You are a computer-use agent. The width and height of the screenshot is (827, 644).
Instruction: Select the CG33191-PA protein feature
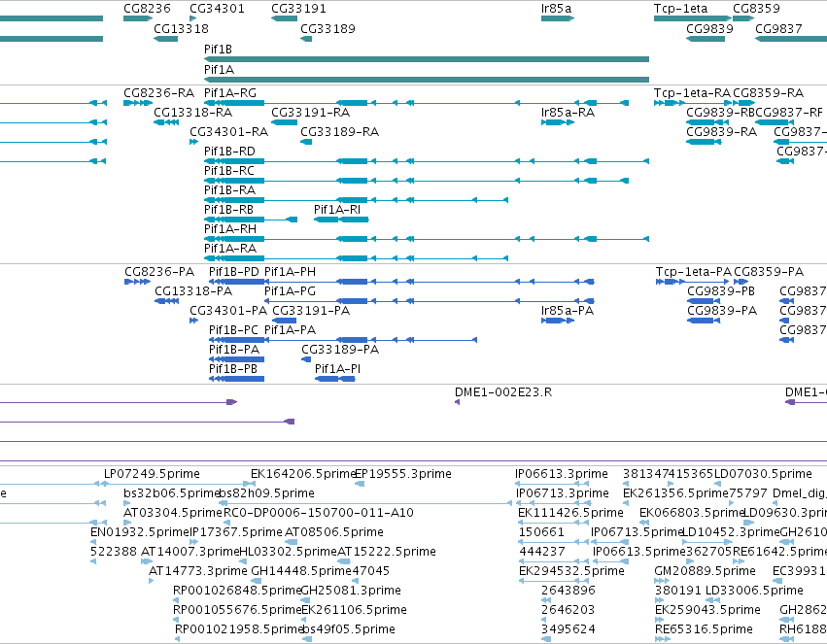click(x=285, y=321)
